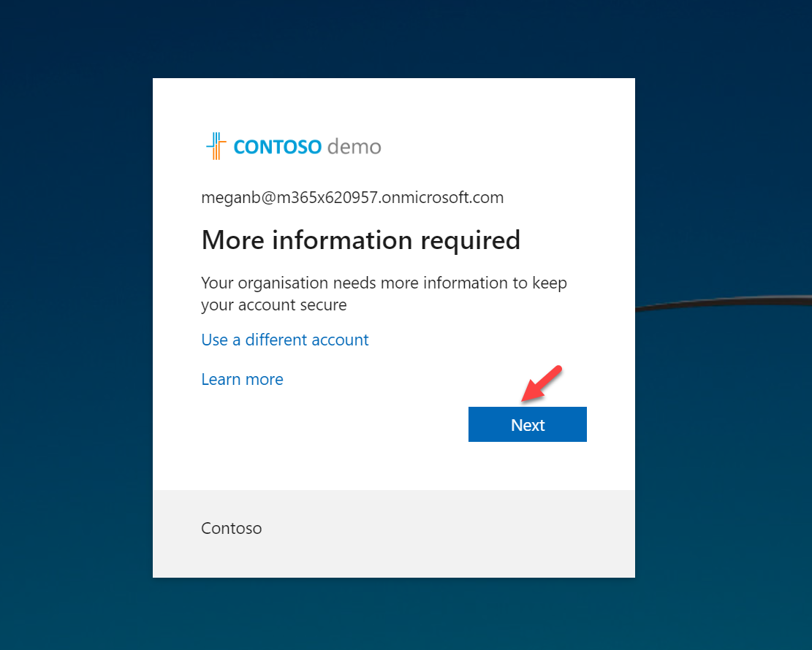Viewport: 812px width, 650px height.
Task: Click the blue CONTOSO brand word
Action: [278, 147]
